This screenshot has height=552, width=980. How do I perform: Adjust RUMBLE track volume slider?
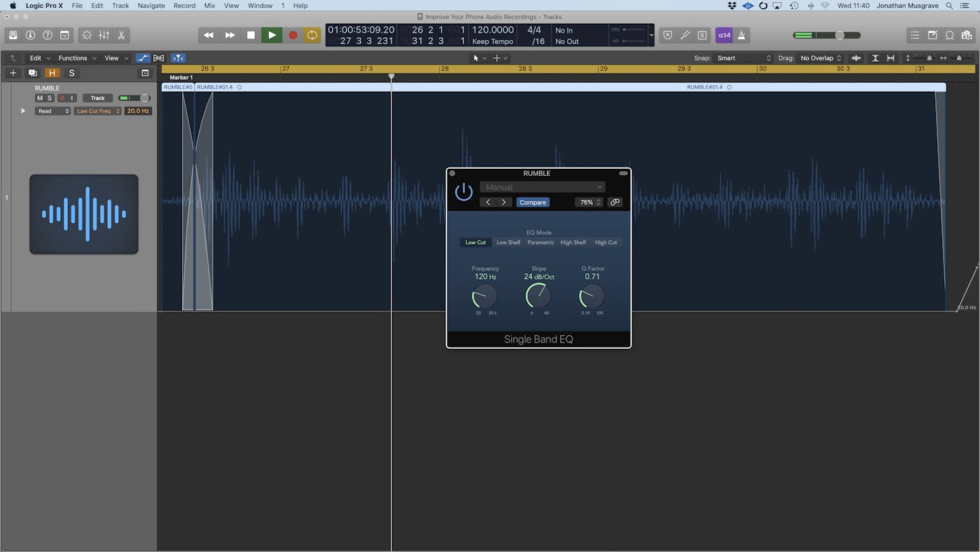pyautogui.click(x=134, y=98)
